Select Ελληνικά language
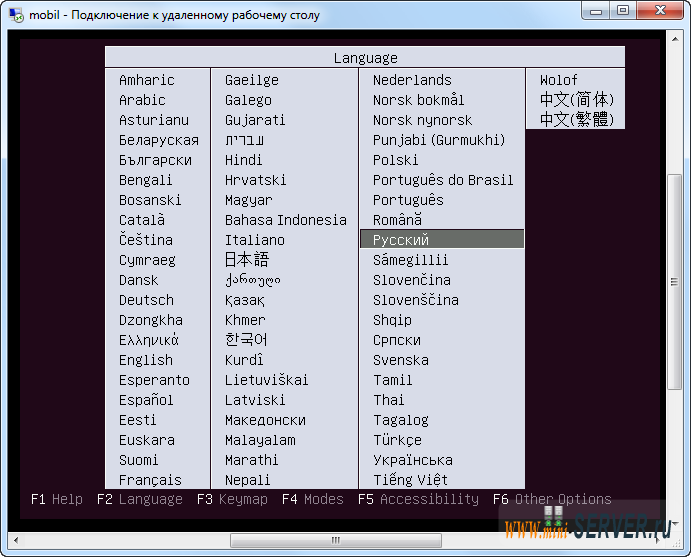This screenshot has width=691, height=557. 149,340
